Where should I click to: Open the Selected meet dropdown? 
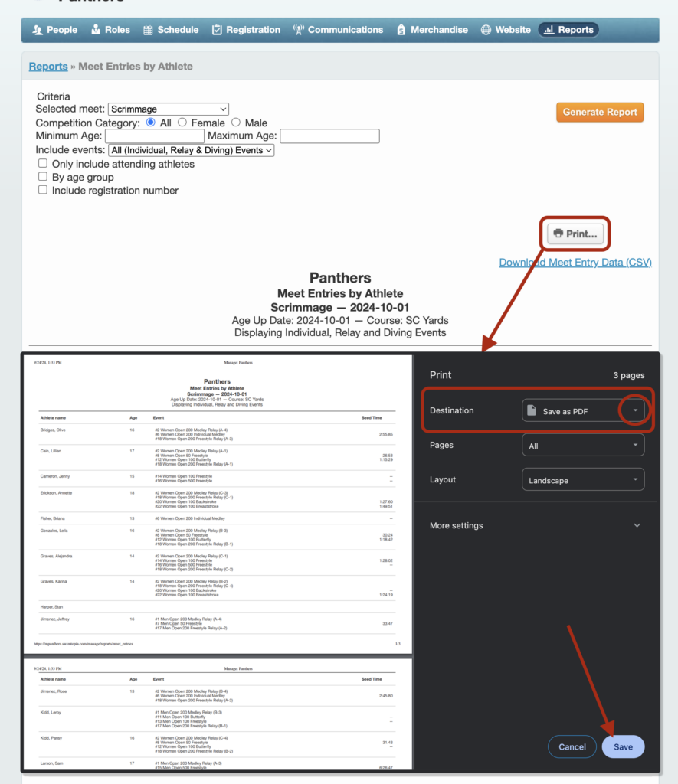pyautogui.click(x=169, y=109)
